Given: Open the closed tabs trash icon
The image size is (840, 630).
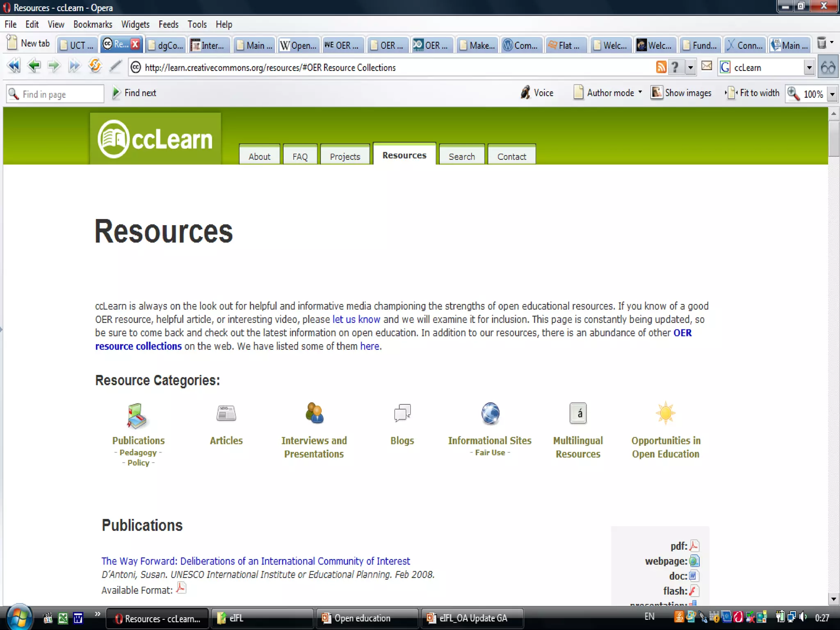Looking at the screenshot, I should point(821,43).
